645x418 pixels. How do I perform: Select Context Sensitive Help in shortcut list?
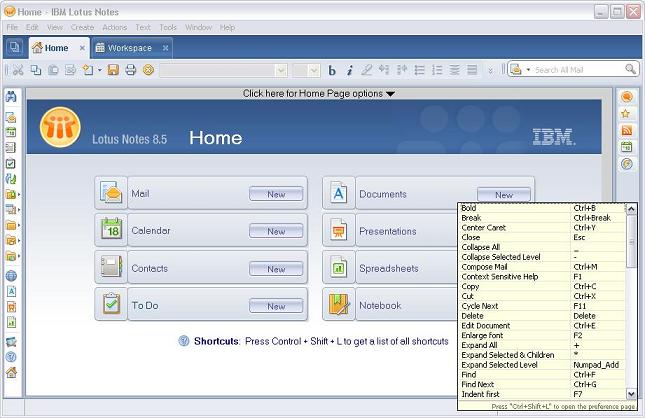click(x=542, y=276)
